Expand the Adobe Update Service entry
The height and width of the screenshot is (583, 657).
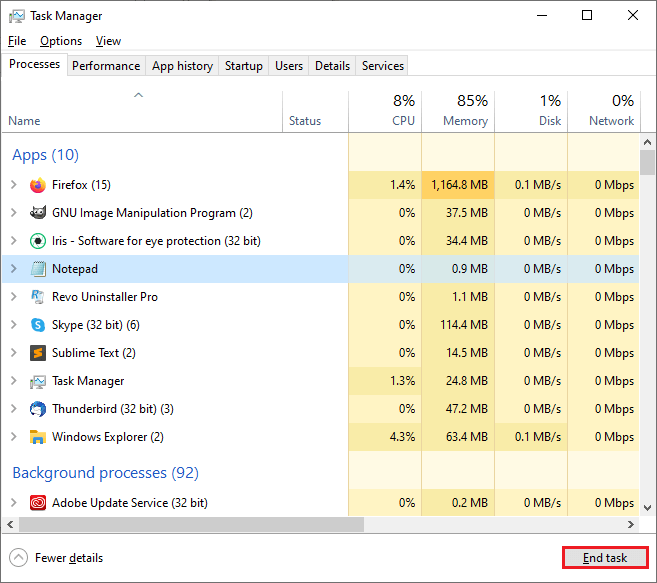coord(14,503)
